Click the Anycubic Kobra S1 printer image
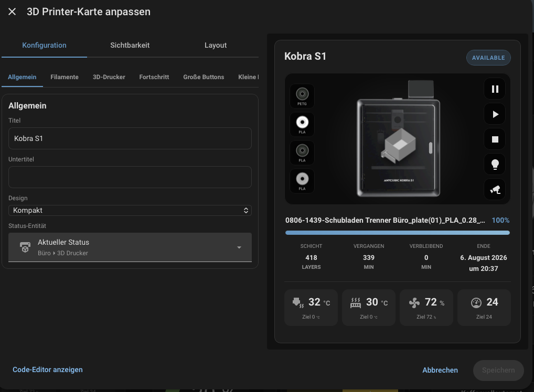The height and width of the screenshot is (392, 534). tap(399, 139)
